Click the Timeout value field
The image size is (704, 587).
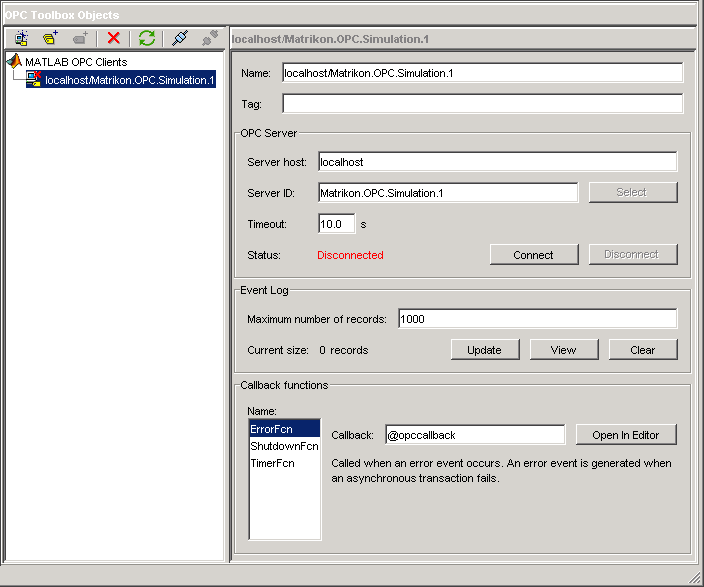coord(337,224)
